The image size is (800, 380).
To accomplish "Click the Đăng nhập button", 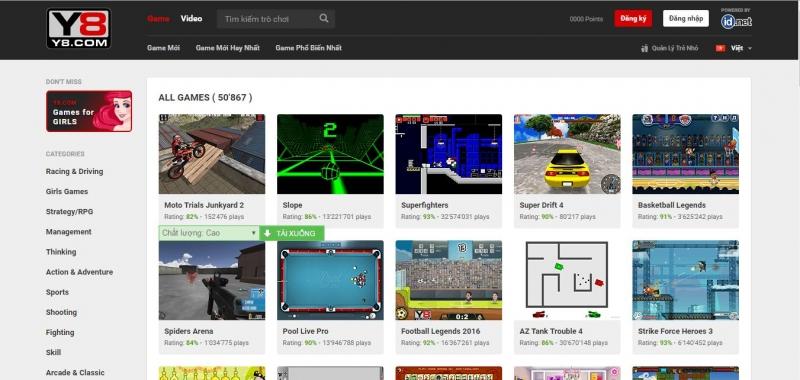I will [x=686, y=18].
